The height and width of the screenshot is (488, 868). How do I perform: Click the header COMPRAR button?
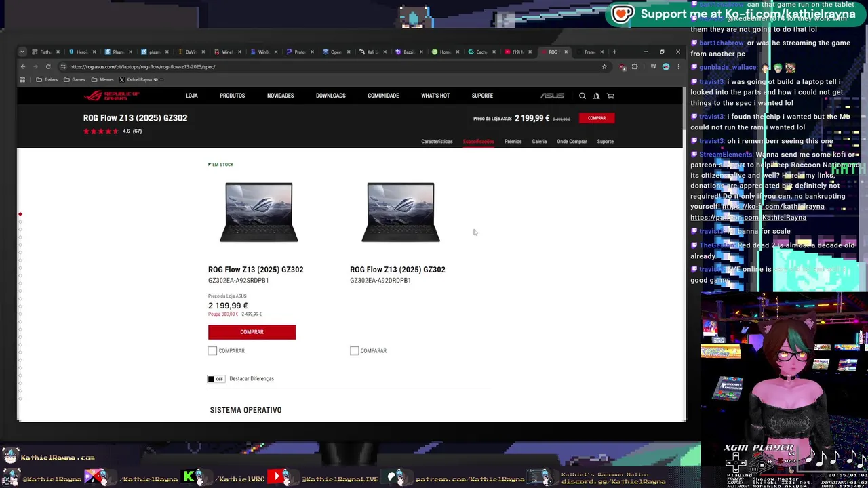597,118
